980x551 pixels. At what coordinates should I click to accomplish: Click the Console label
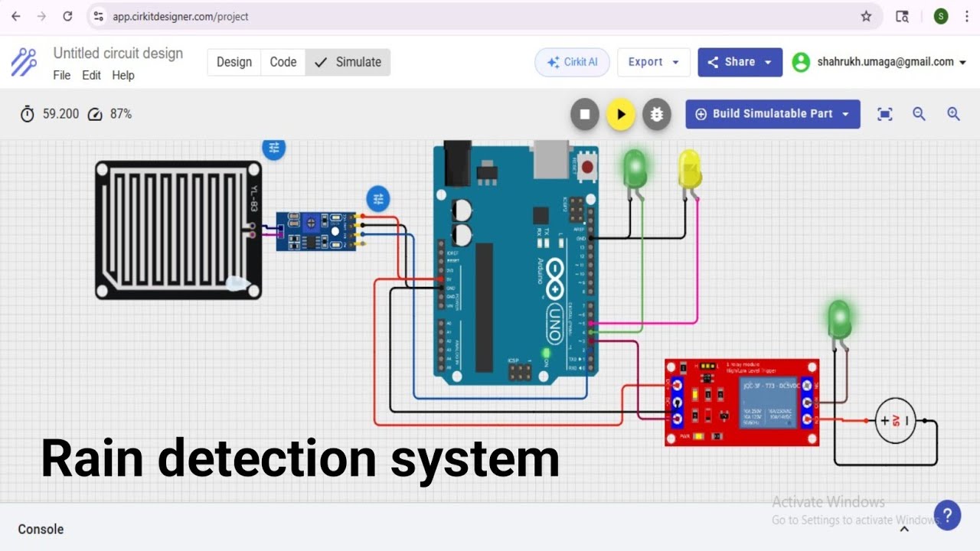coord(41,529)
